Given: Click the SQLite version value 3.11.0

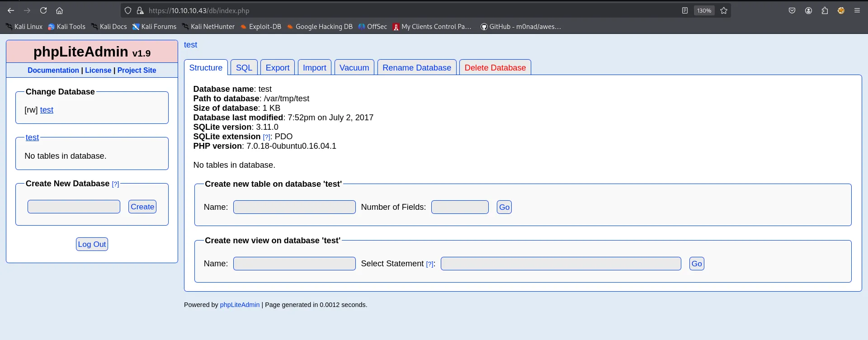Looking at the screenshot, I should 267,127.
